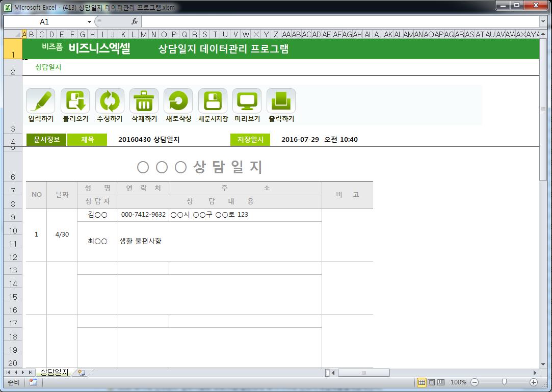Click the date cell 4/30
552x392 pixels.
(62, 234)
